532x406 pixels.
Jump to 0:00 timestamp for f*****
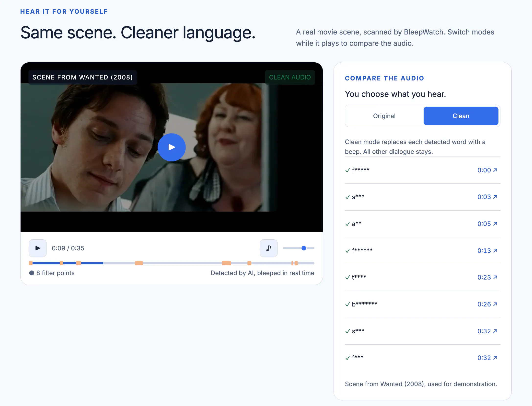click(487, 170)
